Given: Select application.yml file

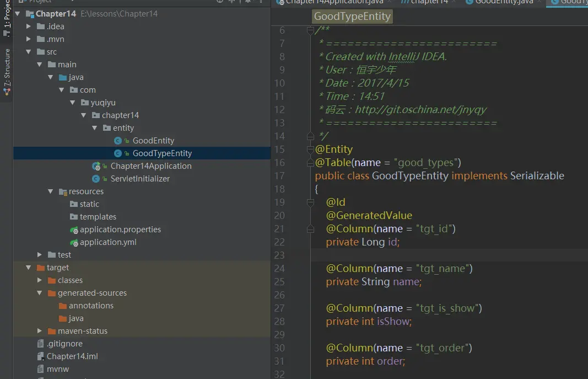Looking at the screenshot, I should pos(108,242).
